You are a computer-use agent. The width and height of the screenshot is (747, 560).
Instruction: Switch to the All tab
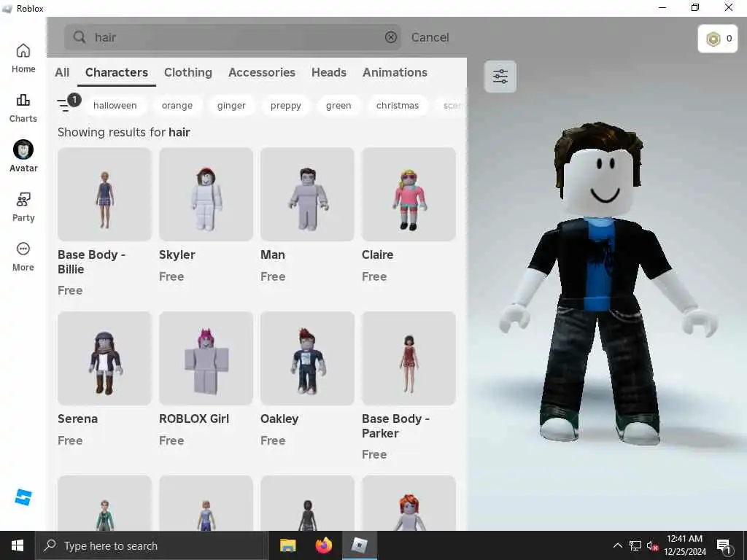click(x=62, y=72)
